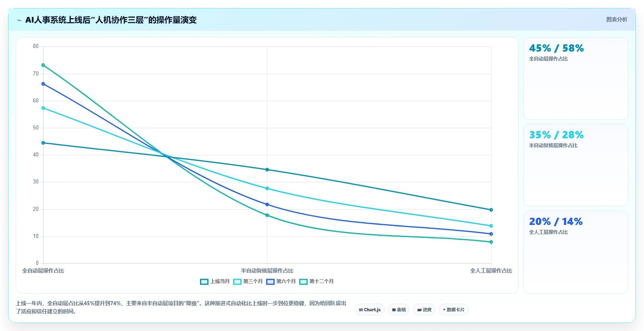Screen dimensions: 644x331
Task: Select the Chart.js tag
Action: point(370,310)
